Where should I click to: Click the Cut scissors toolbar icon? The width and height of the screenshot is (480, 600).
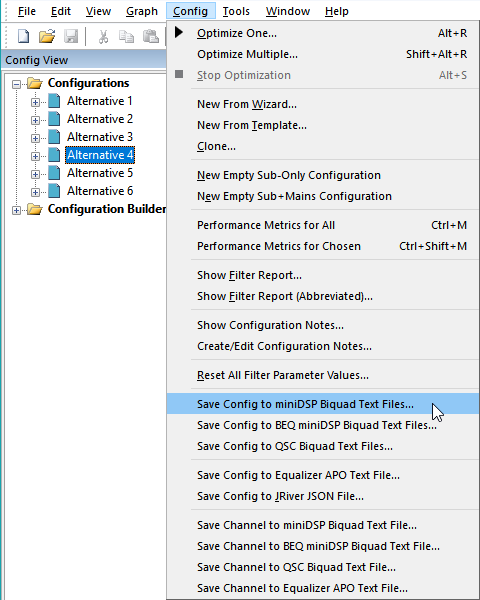point(103,37)
